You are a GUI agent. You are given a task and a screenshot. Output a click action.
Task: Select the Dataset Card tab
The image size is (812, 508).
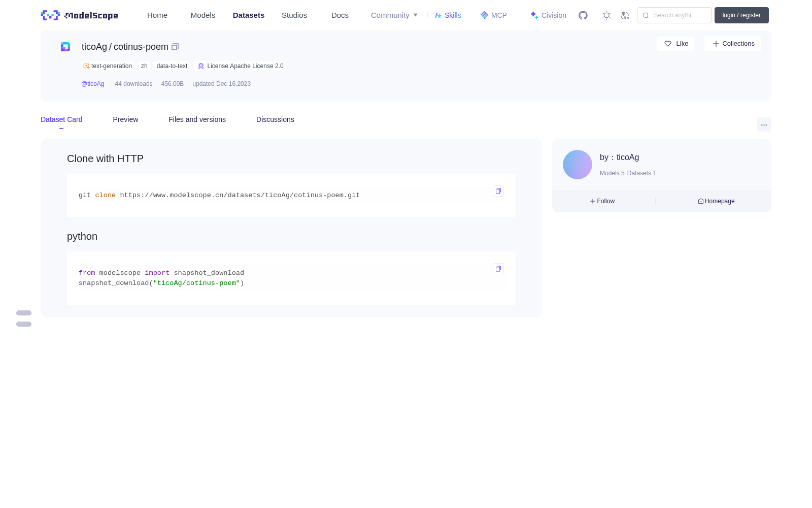[61, 119]
